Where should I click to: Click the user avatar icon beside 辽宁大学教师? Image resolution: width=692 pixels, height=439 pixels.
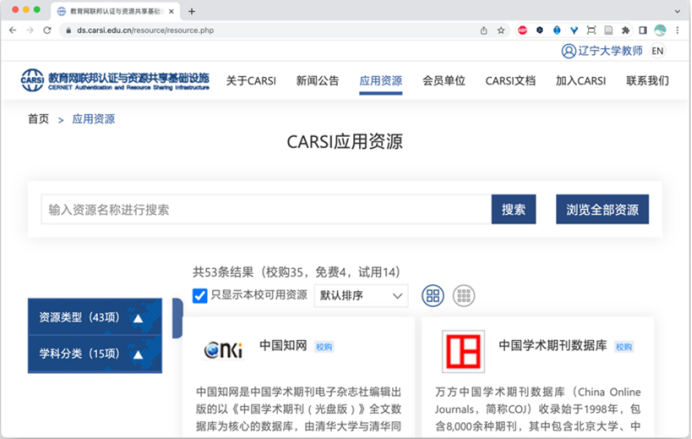point(568,51)
